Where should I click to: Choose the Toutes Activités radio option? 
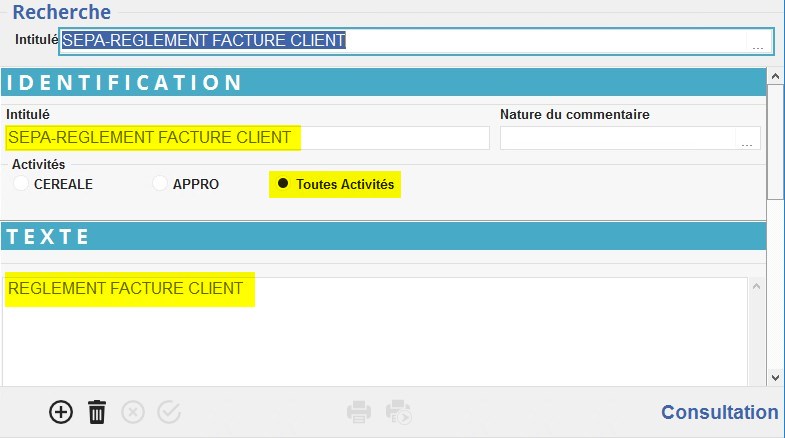(x=283, y=184)
